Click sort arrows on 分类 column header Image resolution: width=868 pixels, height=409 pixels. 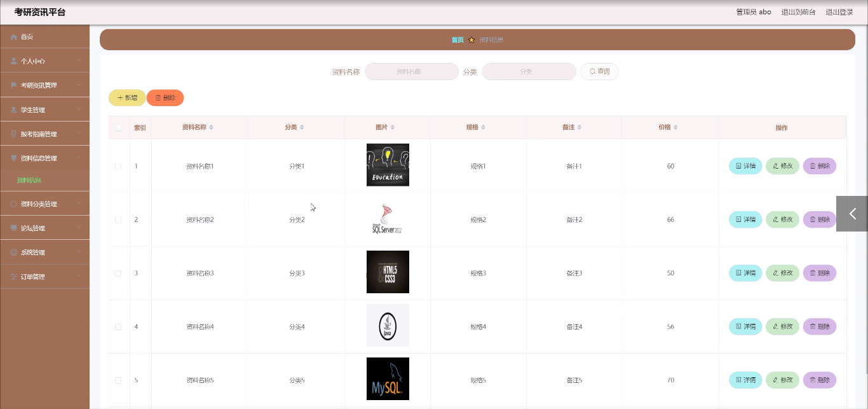pyautogui.click(x=302, y=128)
